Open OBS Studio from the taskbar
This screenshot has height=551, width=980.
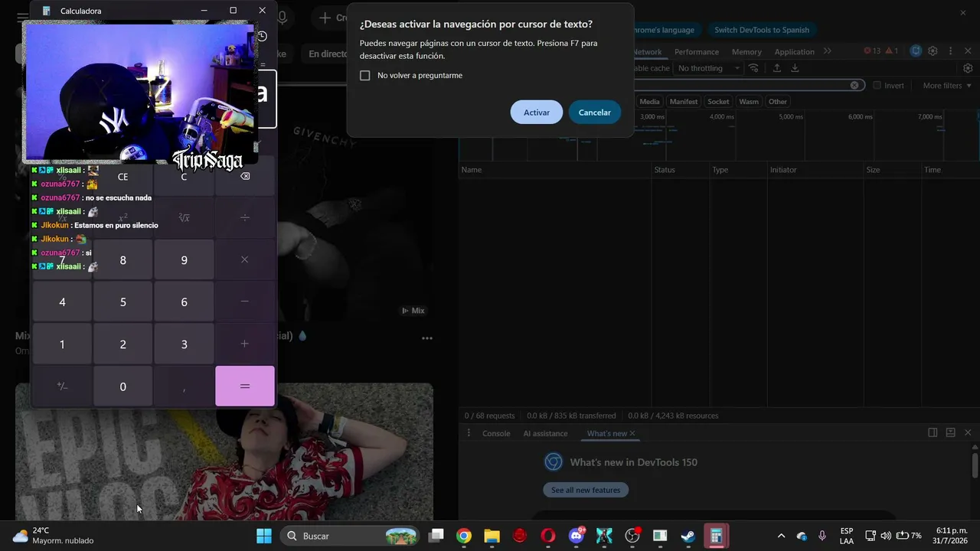click(x=632, y=536)
